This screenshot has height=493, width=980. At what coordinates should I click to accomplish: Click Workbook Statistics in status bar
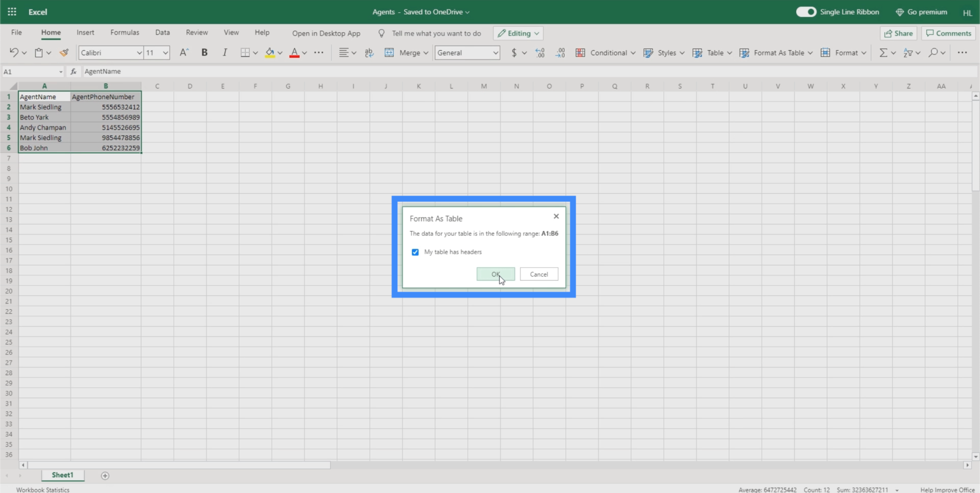click(x=43, y=489)
